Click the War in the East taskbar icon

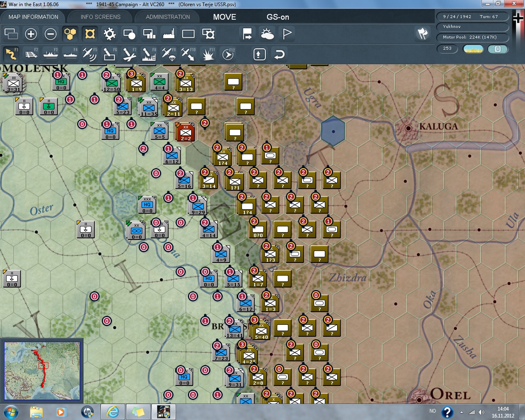click(x=163, y=412)
